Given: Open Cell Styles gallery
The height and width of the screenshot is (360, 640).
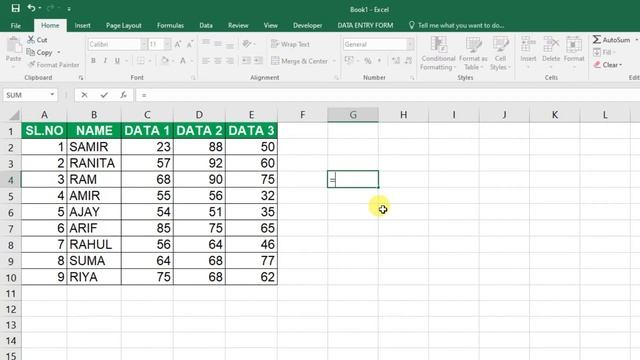Looking at the screenshot, I should coord(500,53).
